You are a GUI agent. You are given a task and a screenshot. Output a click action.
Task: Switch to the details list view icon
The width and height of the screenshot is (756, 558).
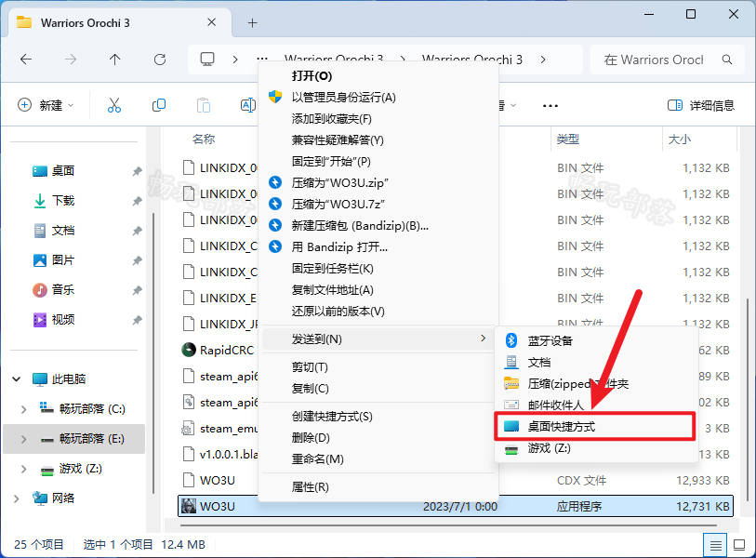click(x=715, y=546)
